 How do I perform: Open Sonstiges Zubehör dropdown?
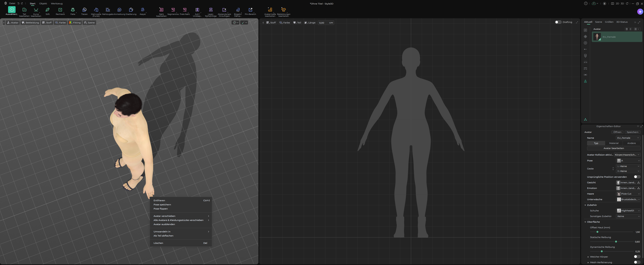click(628, 216)
